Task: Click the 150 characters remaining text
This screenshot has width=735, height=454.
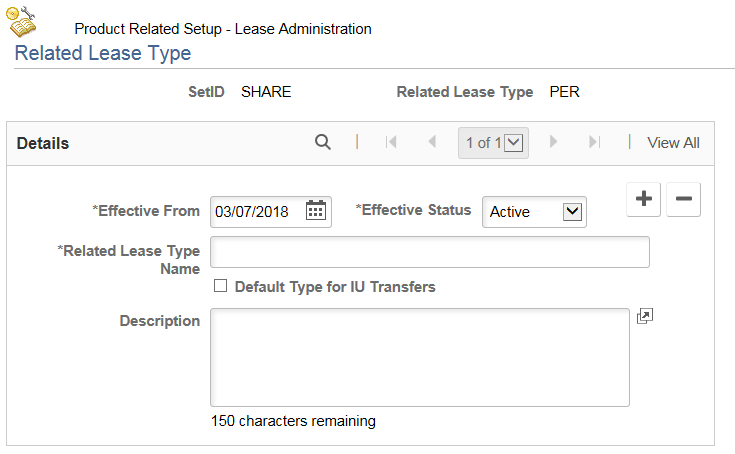Action: click(x=293, y=421)
